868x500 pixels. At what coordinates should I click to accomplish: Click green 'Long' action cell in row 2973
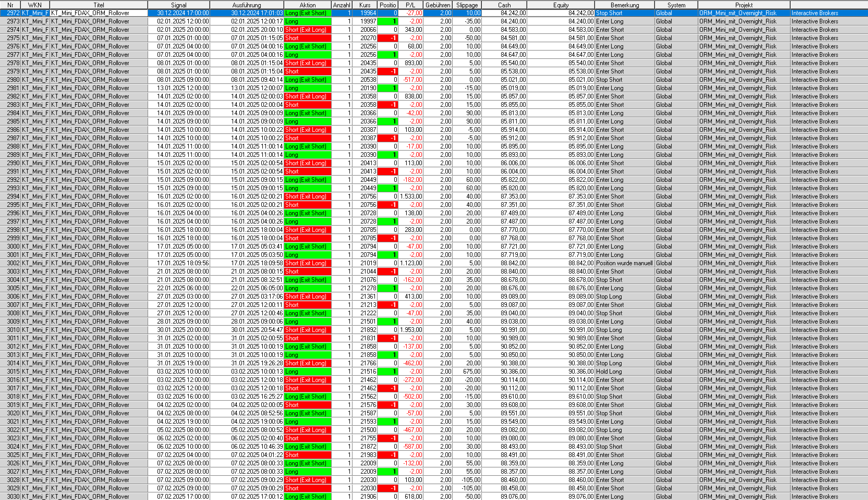pos(307,21)
